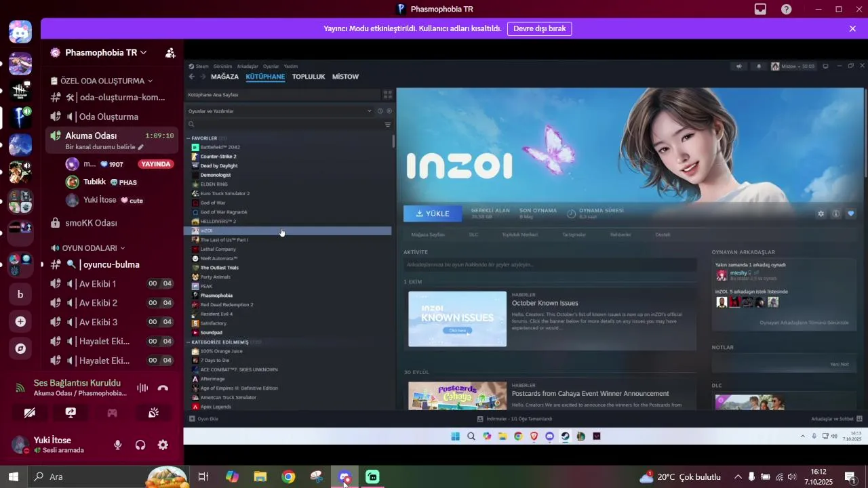Open the soundboard button in voice panel
The width and height of the screenshot is (868, 488).
coord(154,412)
